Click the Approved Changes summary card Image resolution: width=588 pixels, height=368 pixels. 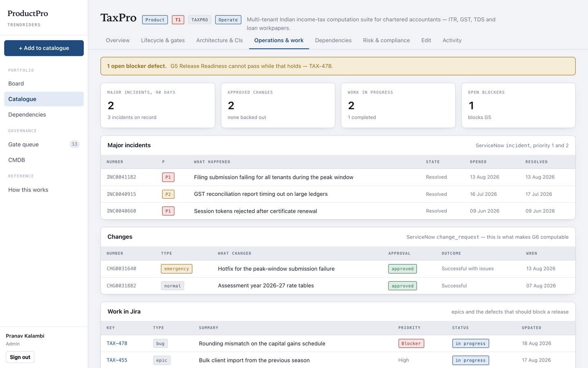click(x=278, y=105)
